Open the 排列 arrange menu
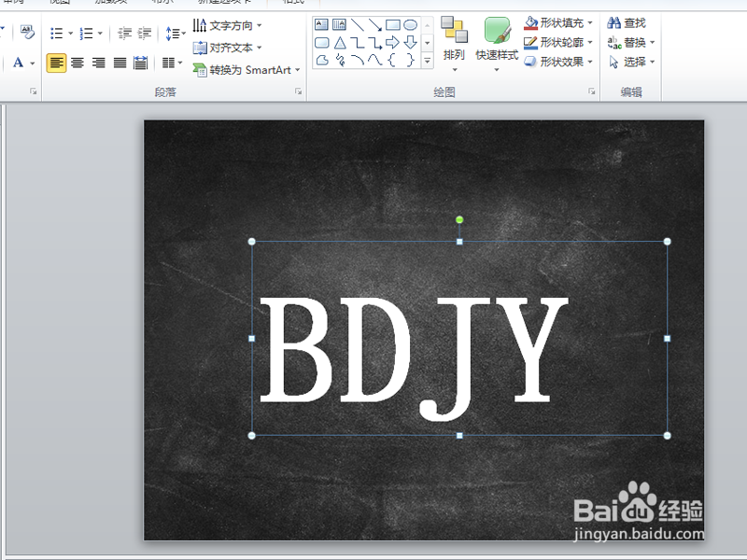The width and height of the screenshot is (747, 560). coord(454,45)
